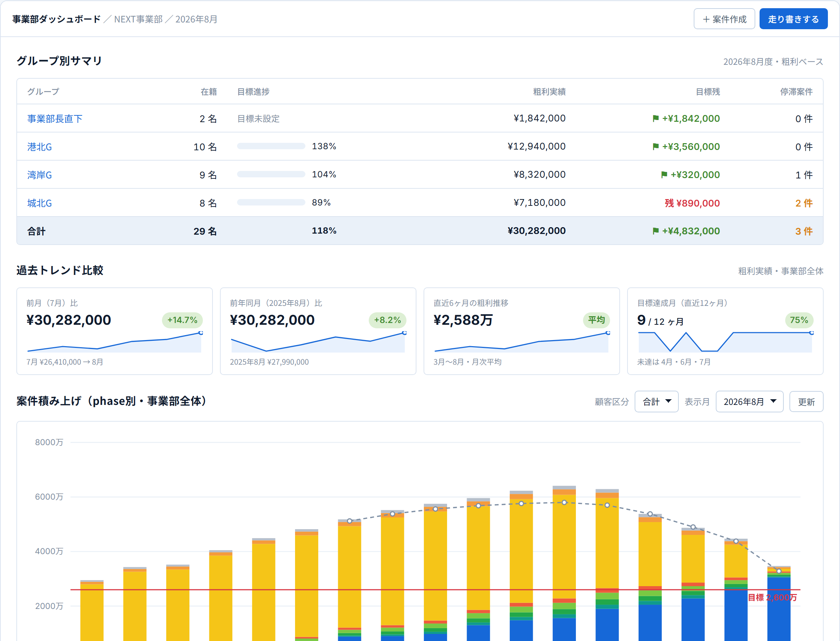The width and height of the screenshot is (840, 641).
Task: Click the ¥12,940,000 gross profit cell
Action: coord(536,146)
